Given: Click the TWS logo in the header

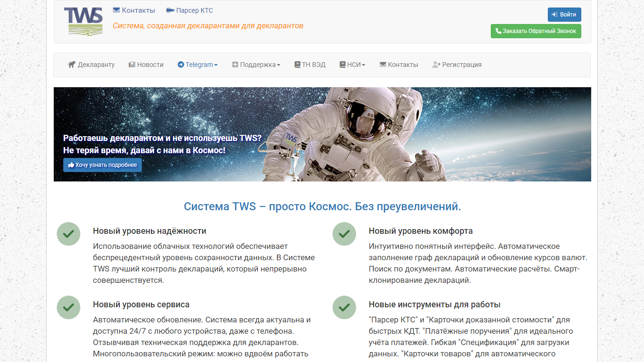Looking at the screenshot, I should (83, 21).
